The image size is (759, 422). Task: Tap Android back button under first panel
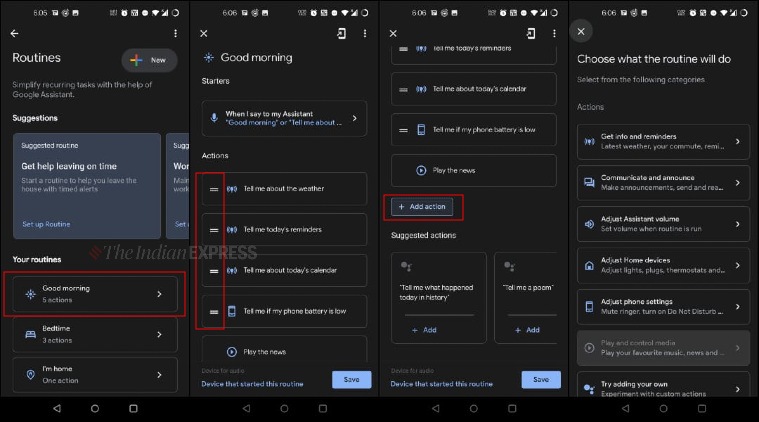(57, 408)
